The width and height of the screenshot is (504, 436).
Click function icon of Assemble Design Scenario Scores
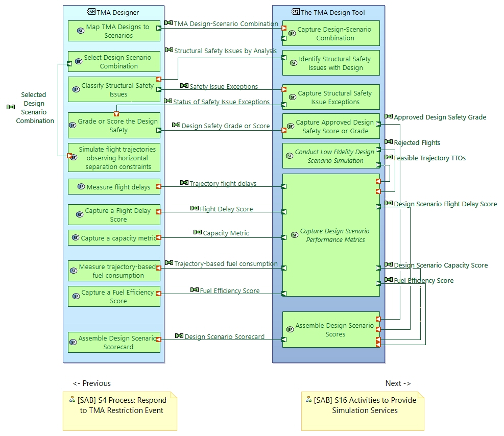coord(290,329)
